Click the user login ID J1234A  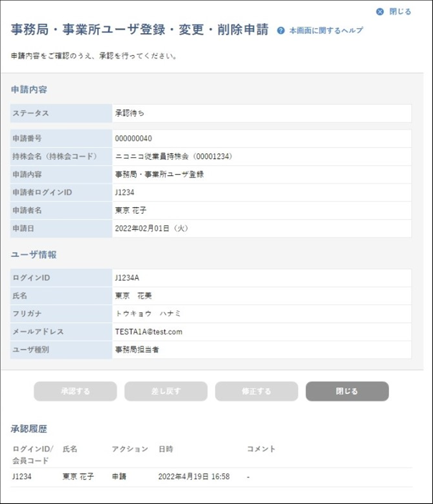pyautogui.click(x=127, y=278)
